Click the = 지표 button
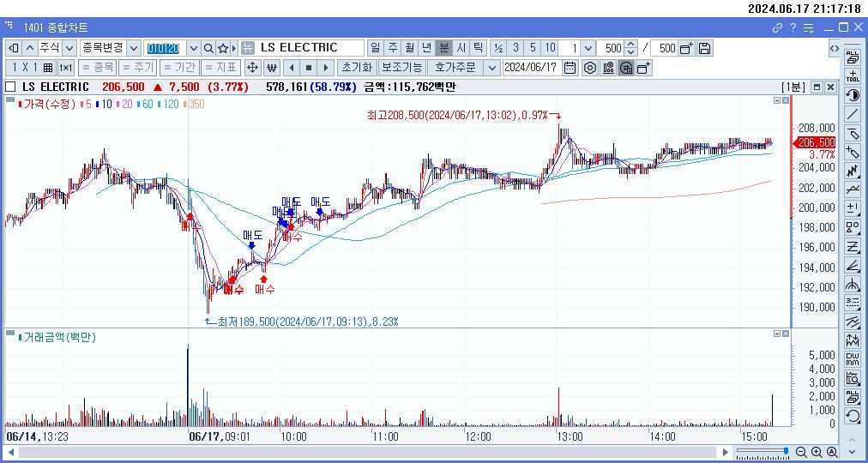The width and height of the screenshot is (868, 463). (220, 68)
